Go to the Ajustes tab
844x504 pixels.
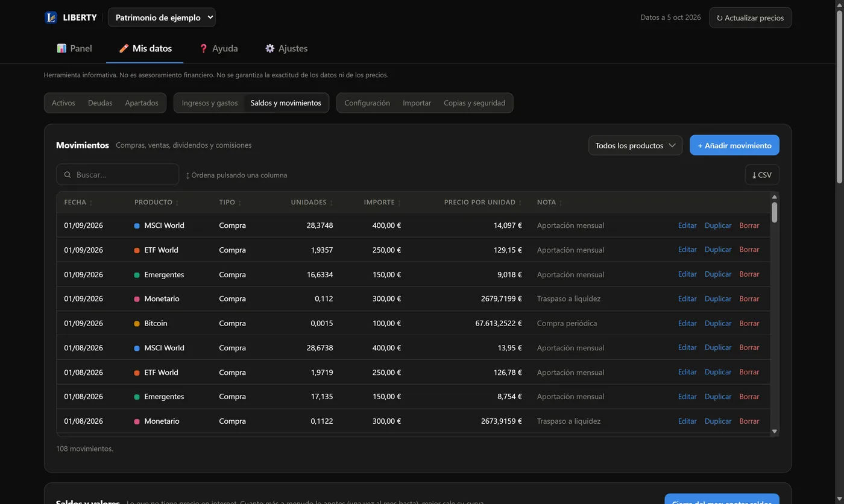tap(286, 48)
